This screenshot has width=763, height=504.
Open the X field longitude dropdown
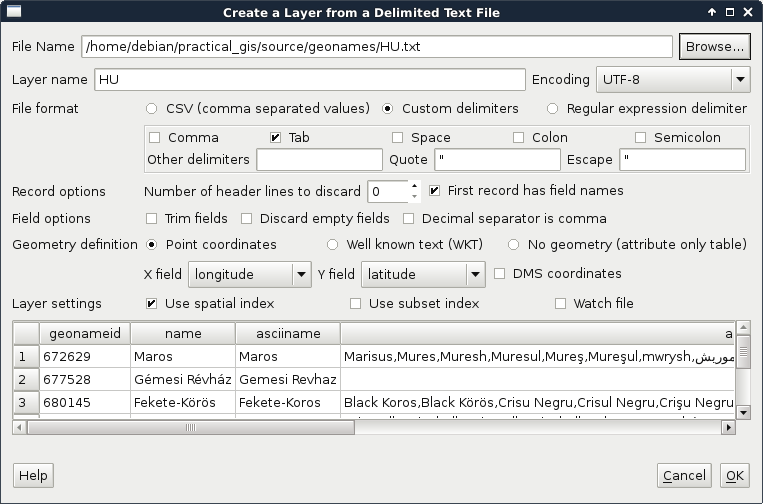[251, 273]
